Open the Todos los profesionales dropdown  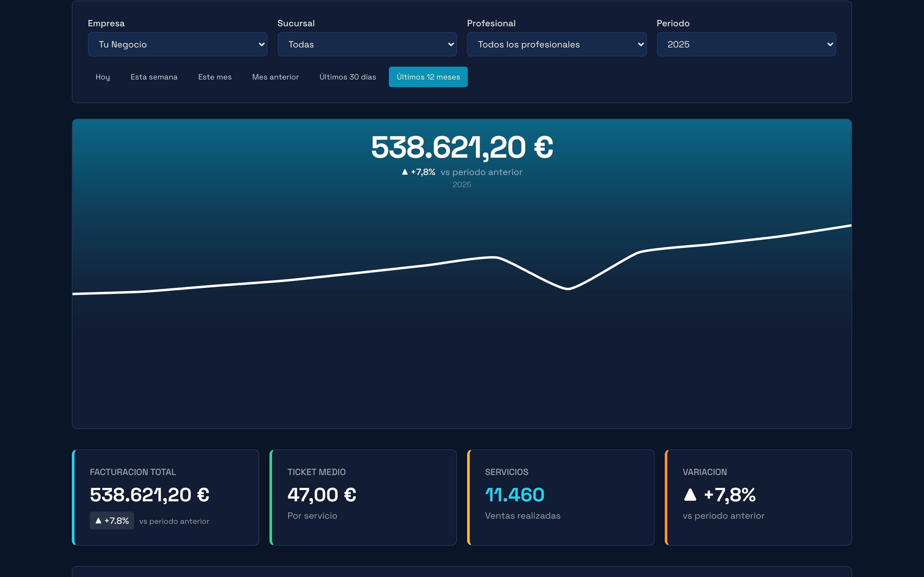(556, 44)
